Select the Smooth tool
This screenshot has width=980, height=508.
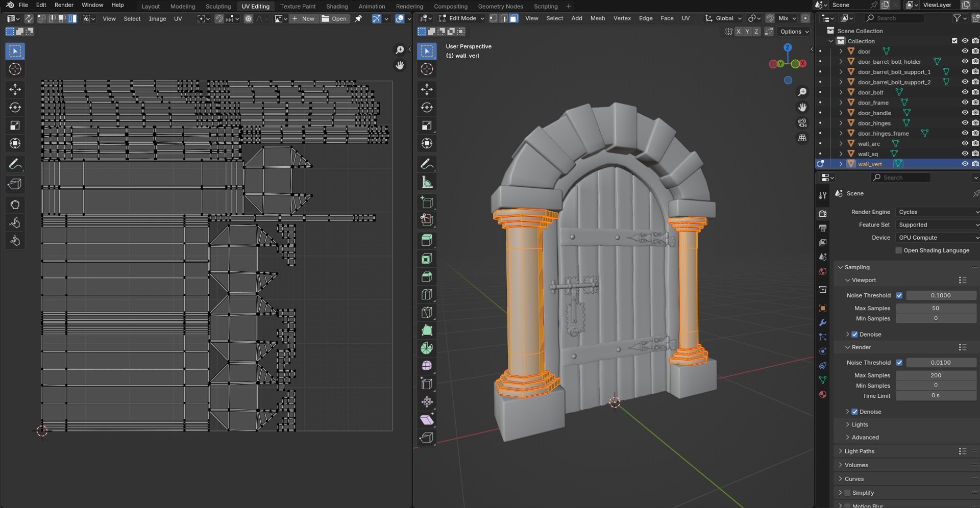pyautogui.click(x=427, y=366)
